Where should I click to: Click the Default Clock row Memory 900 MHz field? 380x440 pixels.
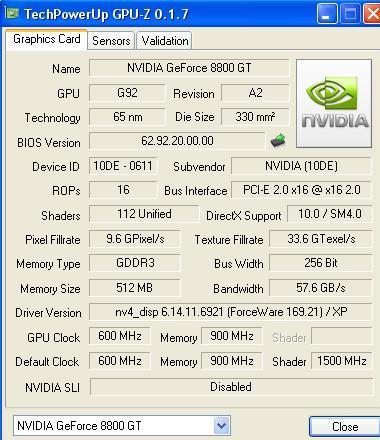[x=231, y=361]
